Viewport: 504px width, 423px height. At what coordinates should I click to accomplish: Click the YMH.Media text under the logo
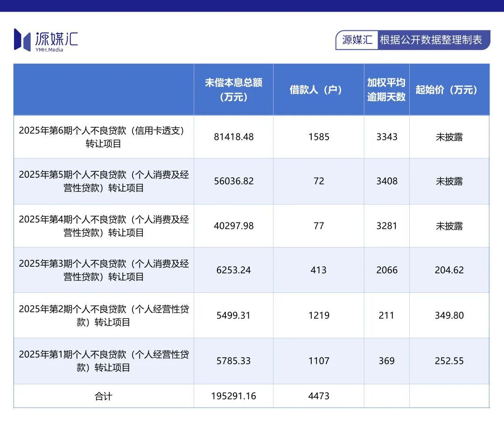(49, 50)
